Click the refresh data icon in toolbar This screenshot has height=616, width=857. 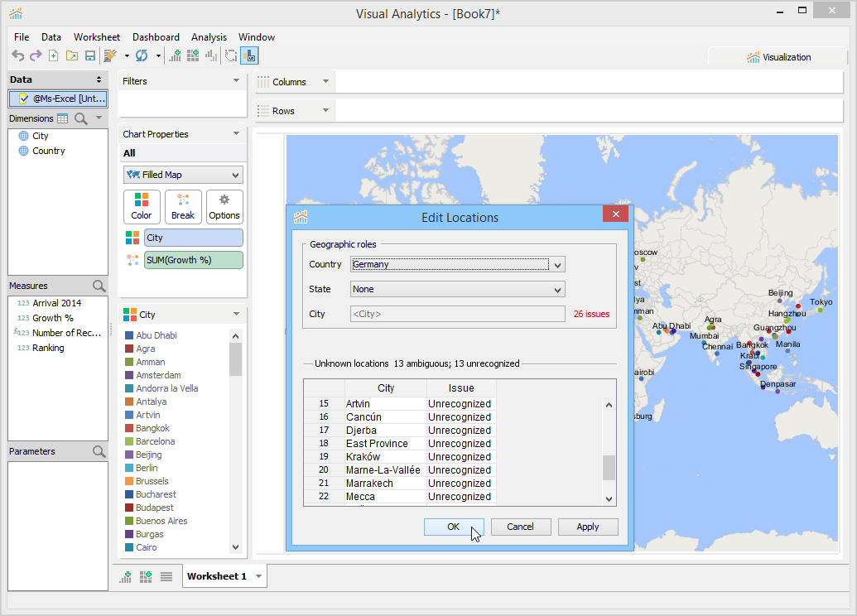(x=142, y=56)
